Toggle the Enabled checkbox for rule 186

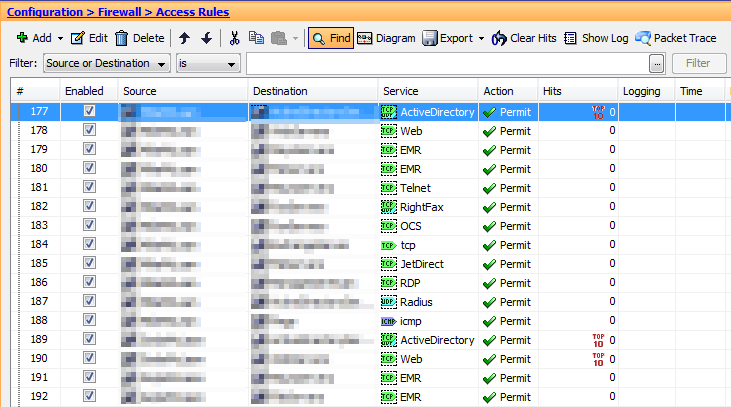89,282
